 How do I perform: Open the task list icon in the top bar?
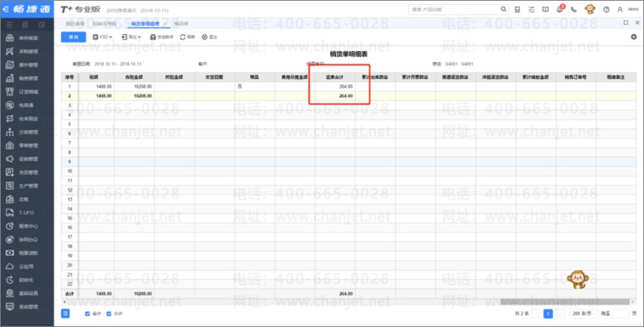coord(531,9)
